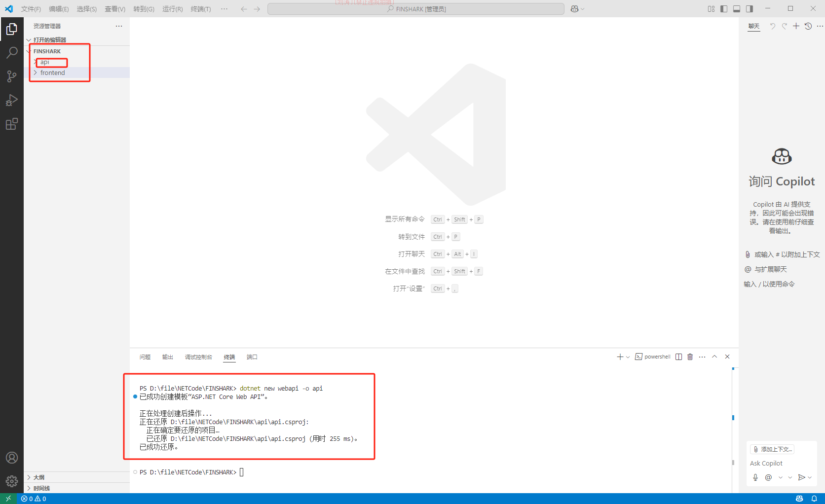Viewport: 825px width, 504px height.
Task: Open the dropdown chevron beside the title bar Copilot icon
Action: click(x=582, y=9)
